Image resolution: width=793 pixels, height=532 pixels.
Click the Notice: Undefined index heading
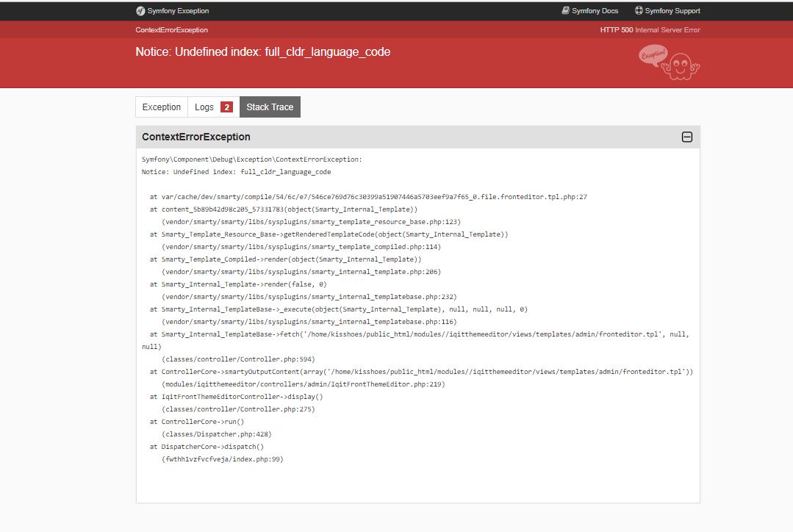click(x=263, y=51)
